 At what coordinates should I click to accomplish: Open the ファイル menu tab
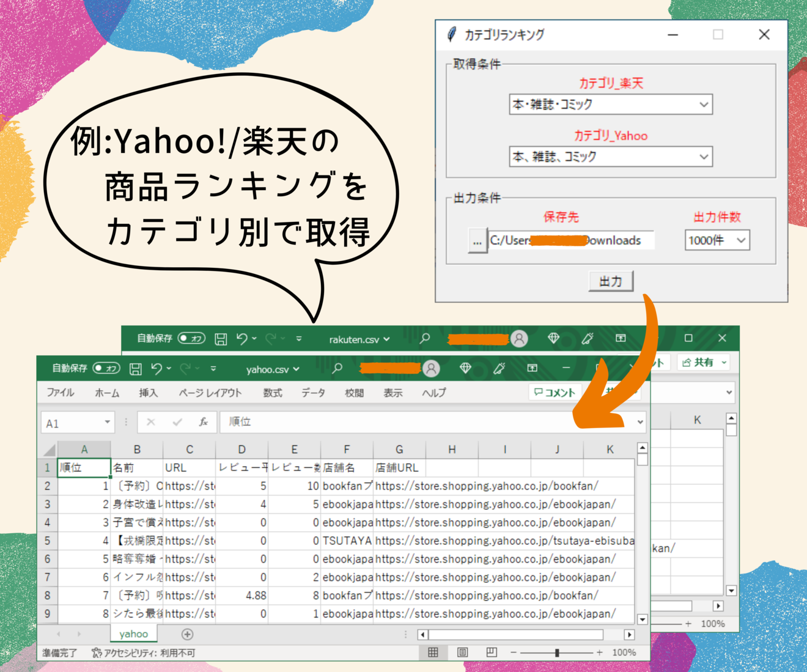pyautogui.click(x=61, y=393)
